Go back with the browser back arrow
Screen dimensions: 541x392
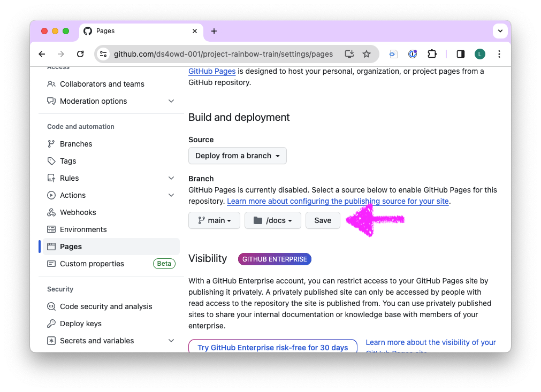tap(42, 54)
